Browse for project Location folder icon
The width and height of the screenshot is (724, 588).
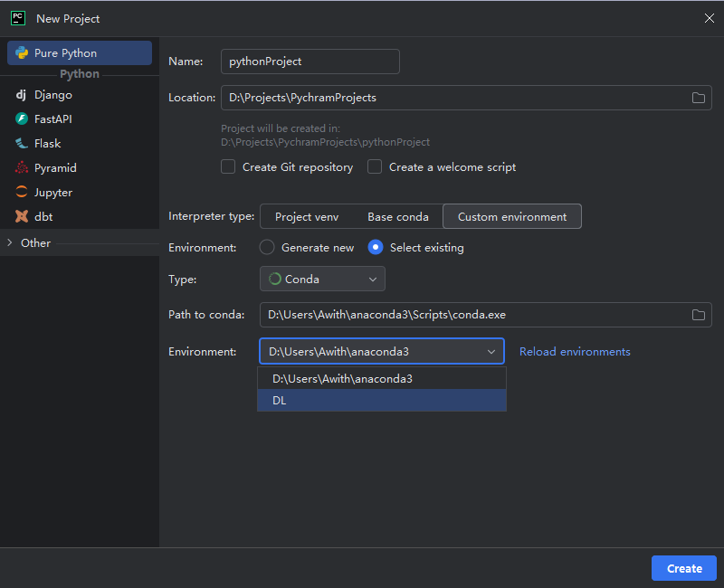[698, 98]
